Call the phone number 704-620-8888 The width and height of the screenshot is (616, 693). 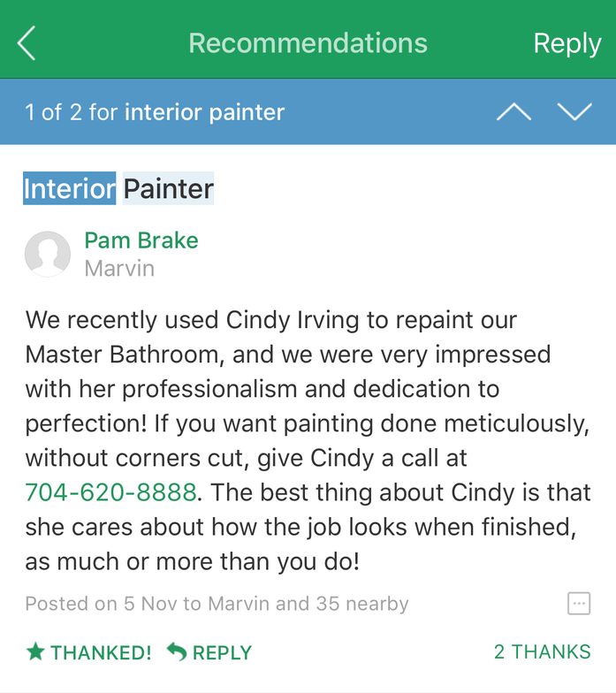110,491
